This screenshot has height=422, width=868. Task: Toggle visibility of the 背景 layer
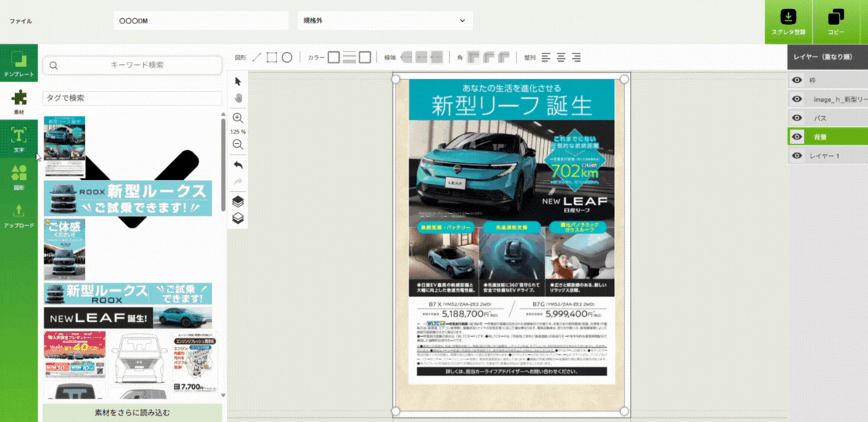[x=796, y=137]
